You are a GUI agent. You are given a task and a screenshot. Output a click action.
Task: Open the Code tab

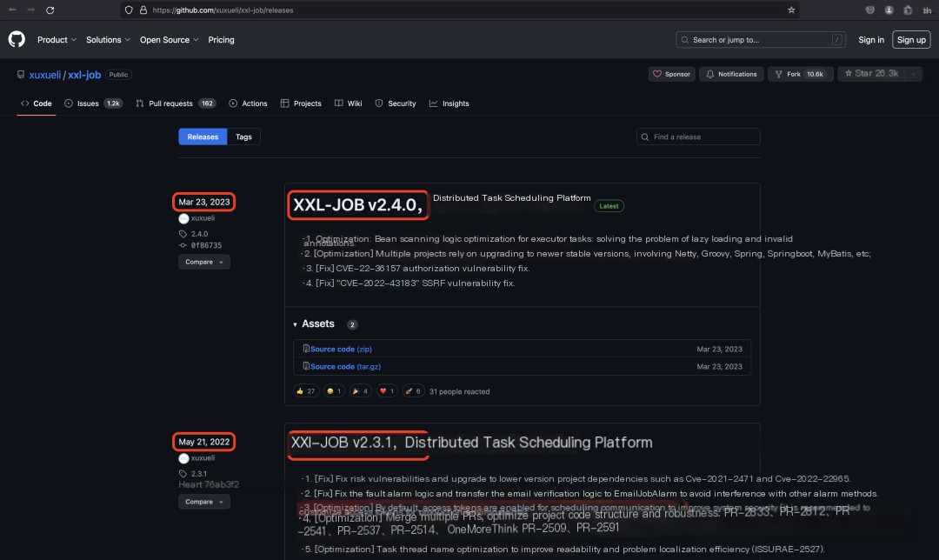(x=37, y=103)
